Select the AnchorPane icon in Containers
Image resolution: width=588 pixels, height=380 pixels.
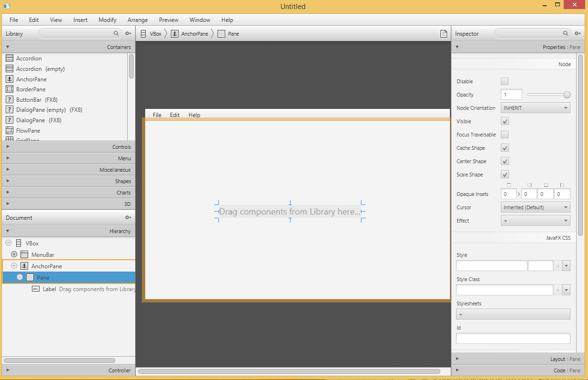[x=10, y=79]
